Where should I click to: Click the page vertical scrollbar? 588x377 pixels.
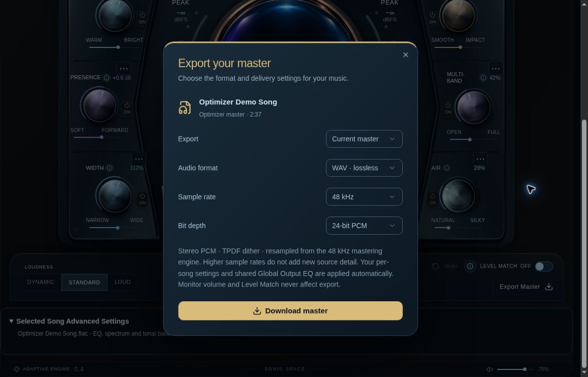click(x=584, y=243)
